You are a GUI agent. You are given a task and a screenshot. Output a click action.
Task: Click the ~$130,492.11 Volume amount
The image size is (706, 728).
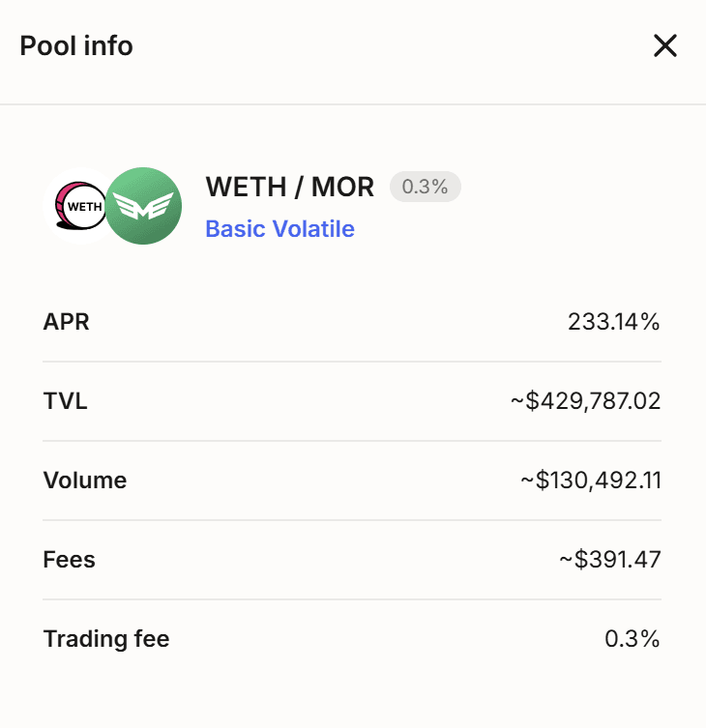click(x=590, y=480)
